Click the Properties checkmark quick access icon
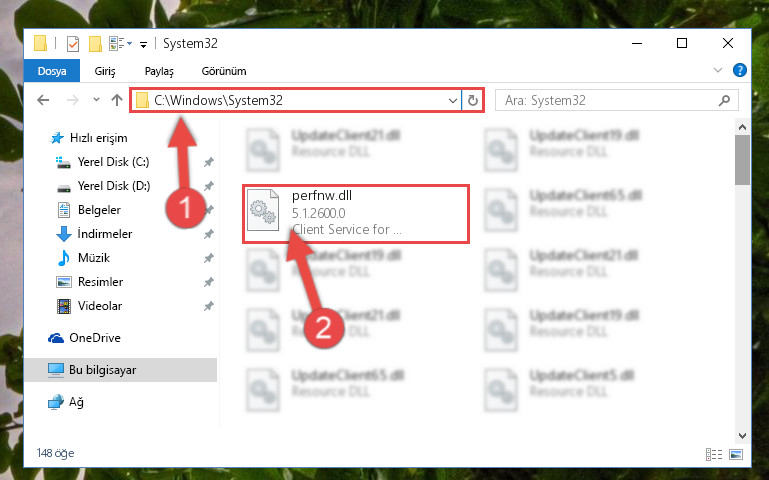 [x=73, y=44]
